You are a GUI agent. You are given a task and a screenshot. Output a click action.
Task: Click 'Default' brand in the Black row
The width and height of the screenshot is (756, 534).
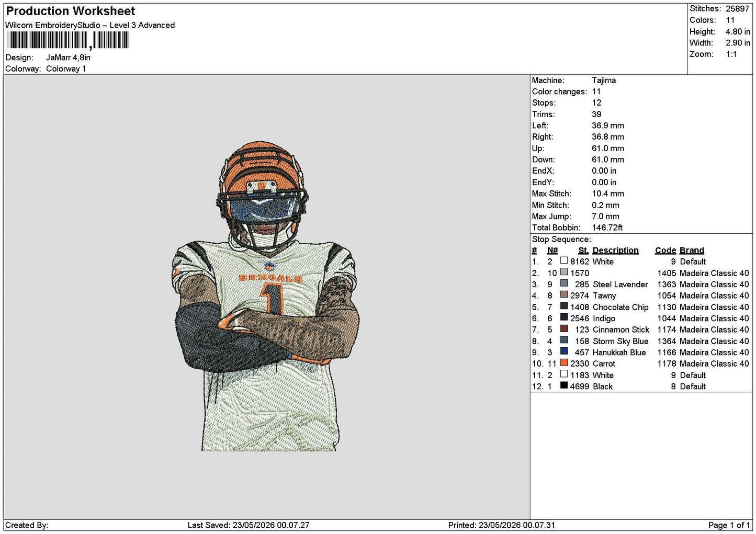coord(693,387)
